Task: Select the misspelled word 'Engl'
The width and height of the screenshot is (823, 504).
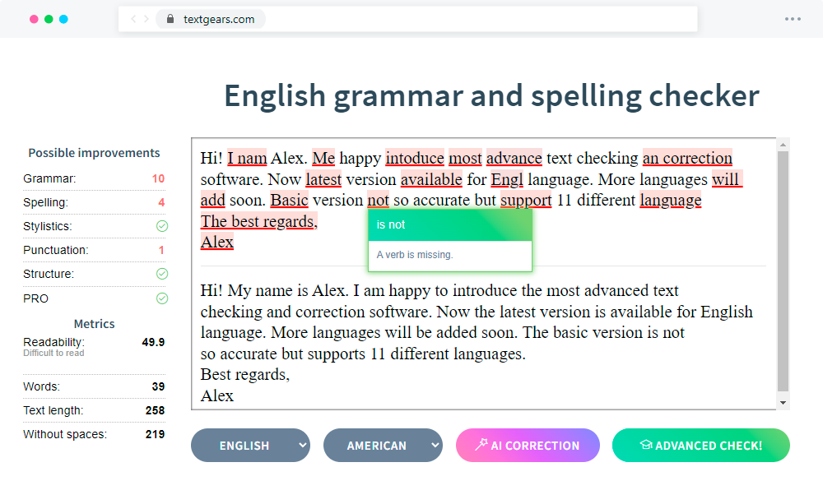Action: (x=508, y=178)
